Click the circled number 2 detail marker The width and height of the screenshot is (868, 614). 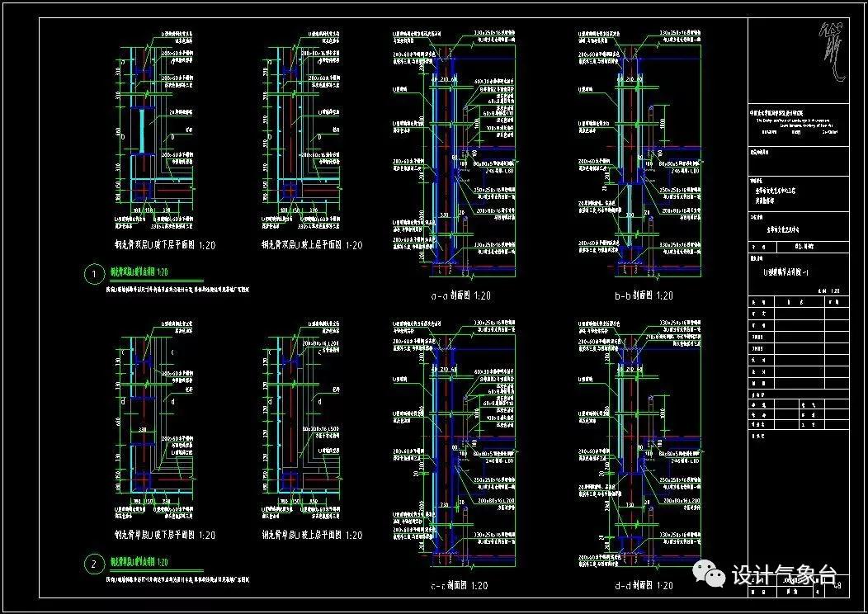point(94,565)
